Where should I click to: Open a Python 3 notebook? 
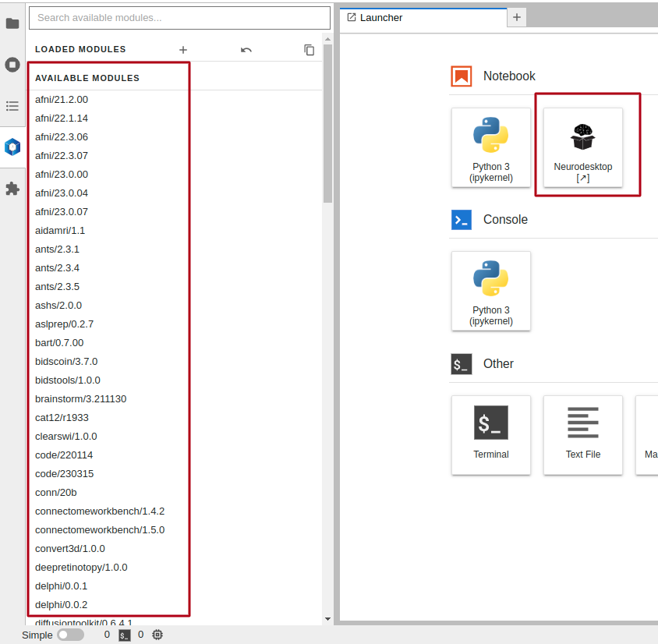491,147
